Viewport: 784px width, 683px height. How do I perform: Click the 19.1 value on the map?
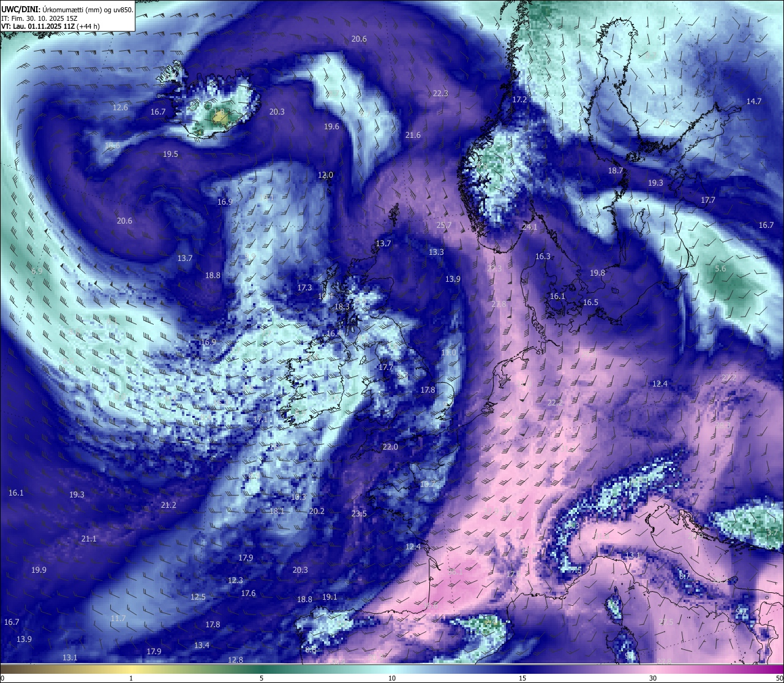pyautogui.click(x=330, y=597)
